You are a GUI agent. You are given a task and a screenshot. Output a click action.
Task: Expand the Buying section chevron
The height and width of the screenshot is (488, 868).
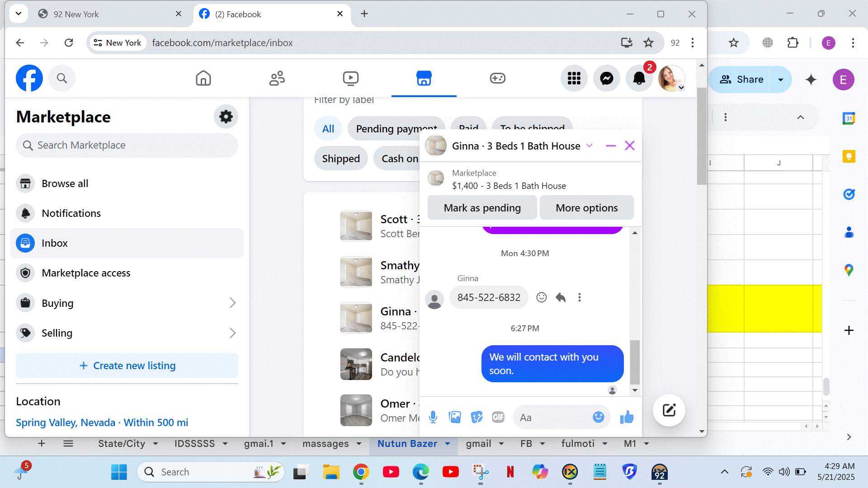pos(232,303)
